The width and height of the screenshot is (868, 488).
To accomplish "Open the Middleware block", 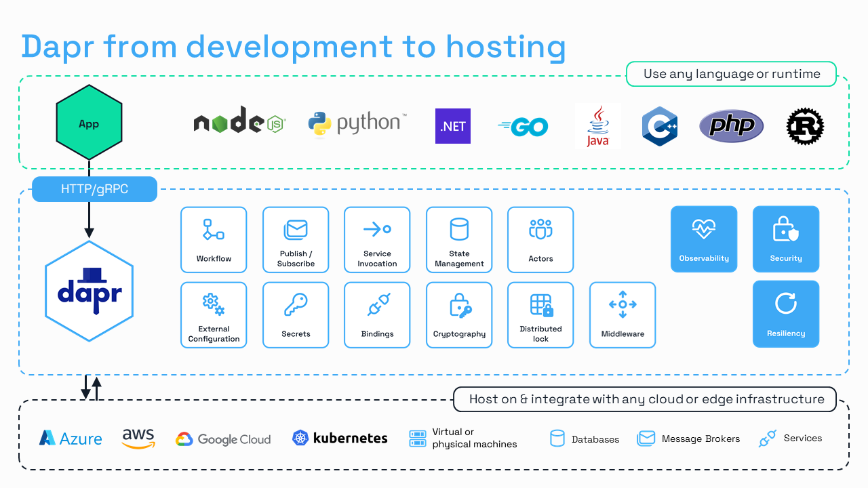I will point(623,315).
